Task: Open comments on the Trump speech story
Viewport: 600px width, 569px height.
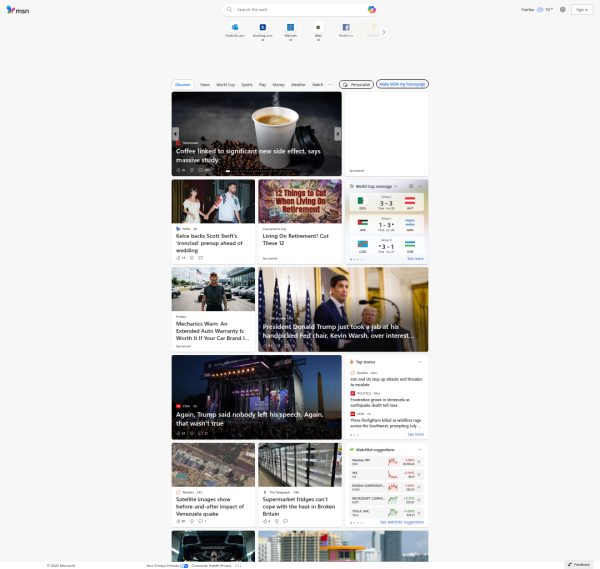Action: click(x=203, y=433)
